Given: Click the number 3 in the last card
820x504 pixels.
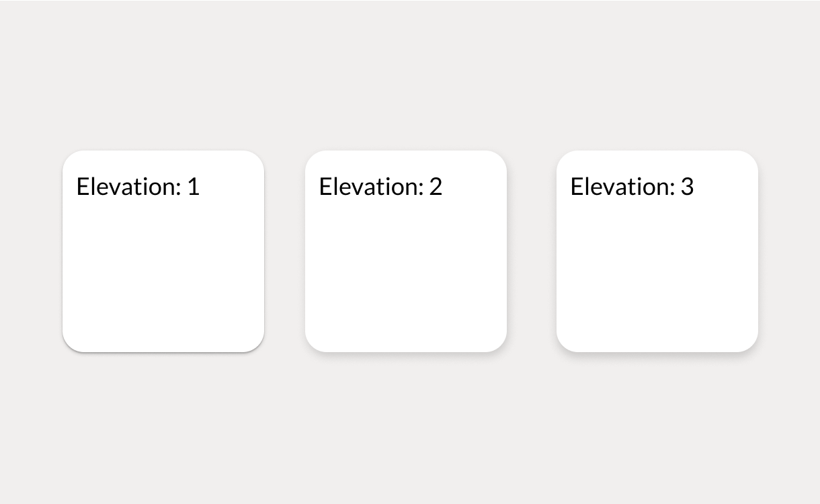Looking at the screenshot, I should point(687,186).
